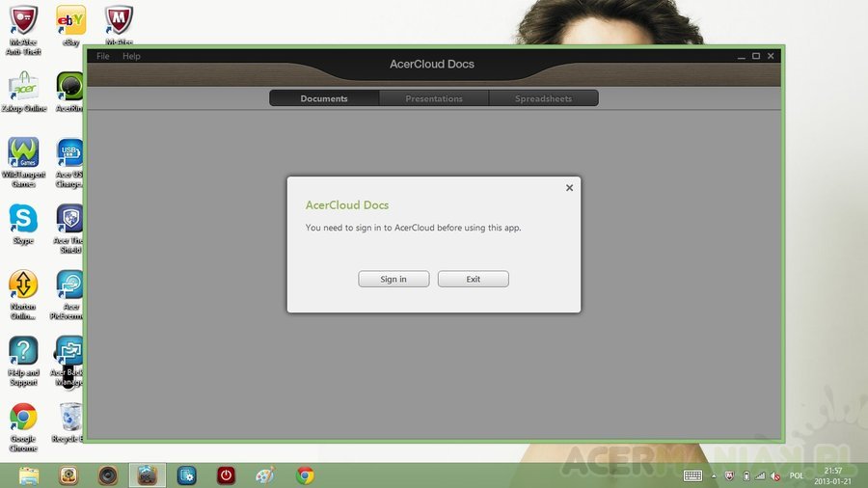Click the battery tray icon
This screenshot has width=868, height=488.
[746, 475]
